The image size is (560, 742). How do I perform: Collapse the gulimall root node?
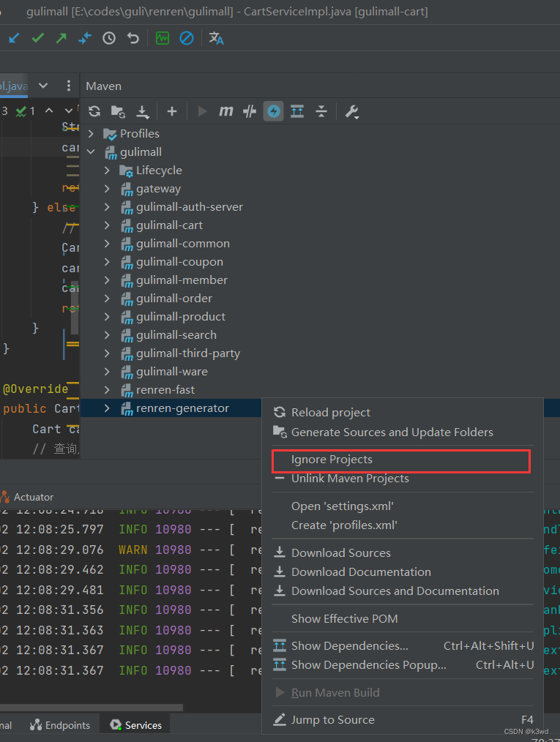(92, 152)
